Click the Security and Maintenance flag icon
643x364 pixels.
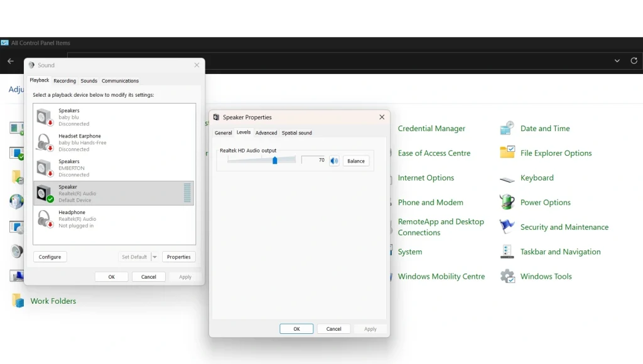[507, 227]
